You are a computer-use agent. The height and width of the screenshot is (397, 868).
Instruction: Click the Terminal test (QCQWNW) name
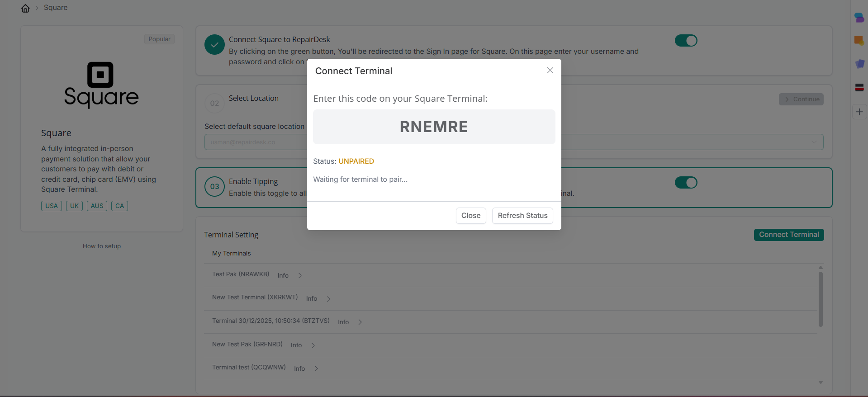[249, 368]
